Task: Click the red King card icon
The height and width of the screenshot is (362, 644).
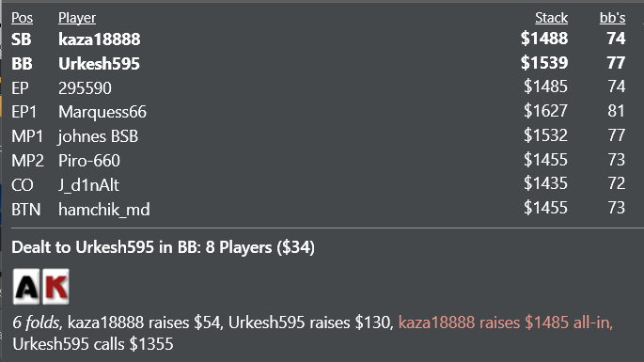Action: coord(55,287)
